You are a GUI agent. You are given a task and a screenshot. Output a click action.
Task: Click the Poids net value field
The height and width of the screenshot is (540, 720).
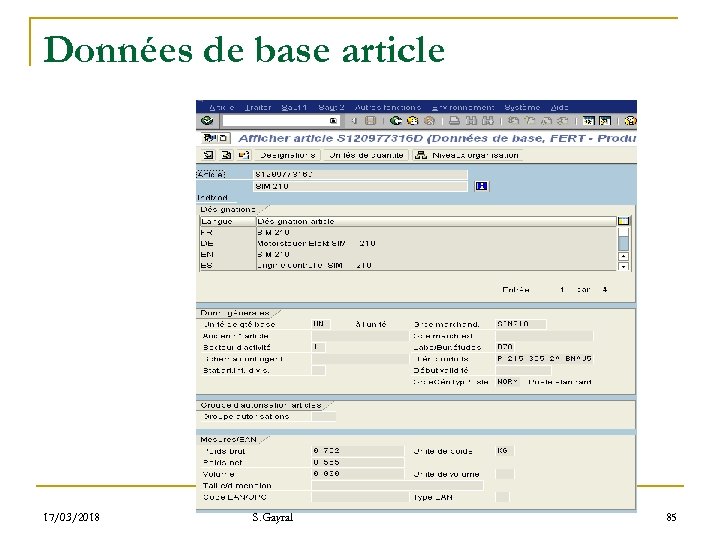pos(357,462)
